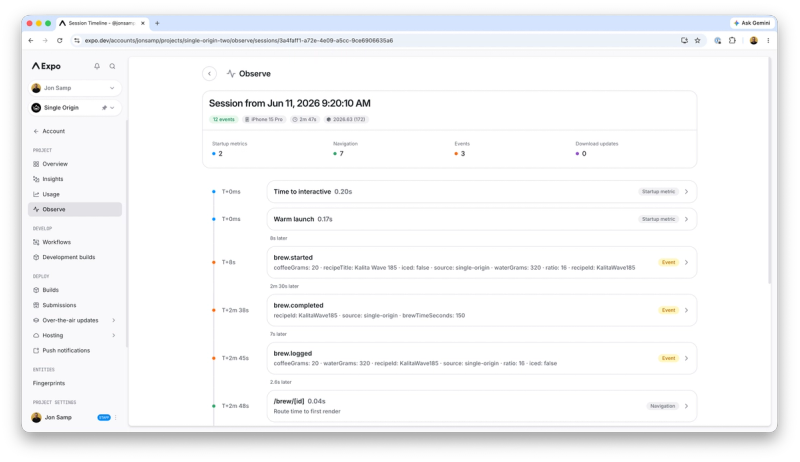Click the pin icon next to Single Origin
This screenshot has width=800, height=462.
click(104, 108)
